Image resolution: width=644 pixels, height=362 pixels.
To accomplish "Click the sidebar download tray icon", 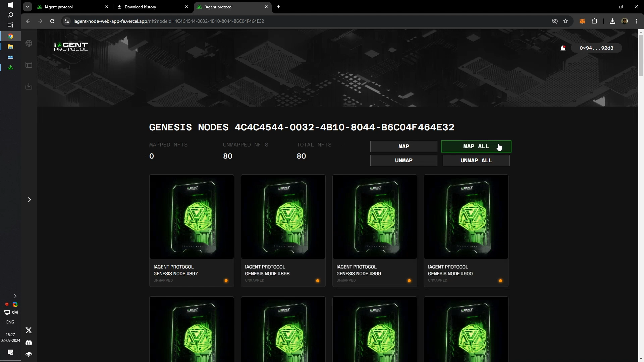I will [x=29, y=86].
